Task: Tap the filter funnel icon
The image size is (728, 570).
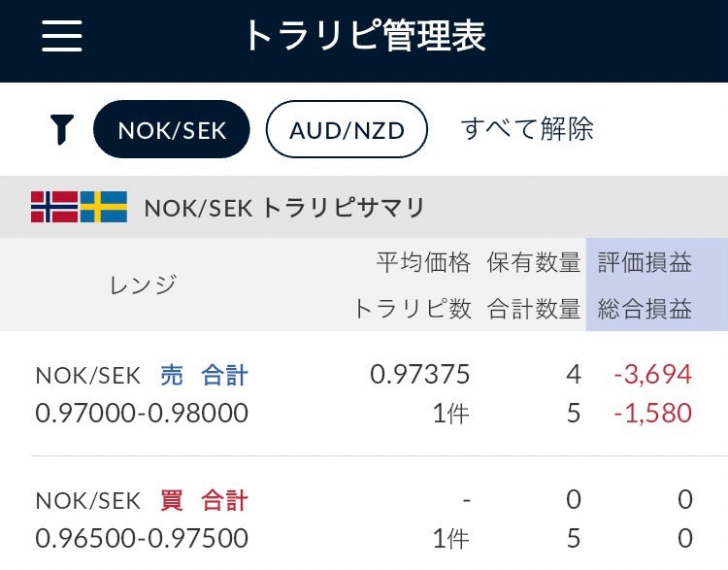Action: [x=61, y=129]
